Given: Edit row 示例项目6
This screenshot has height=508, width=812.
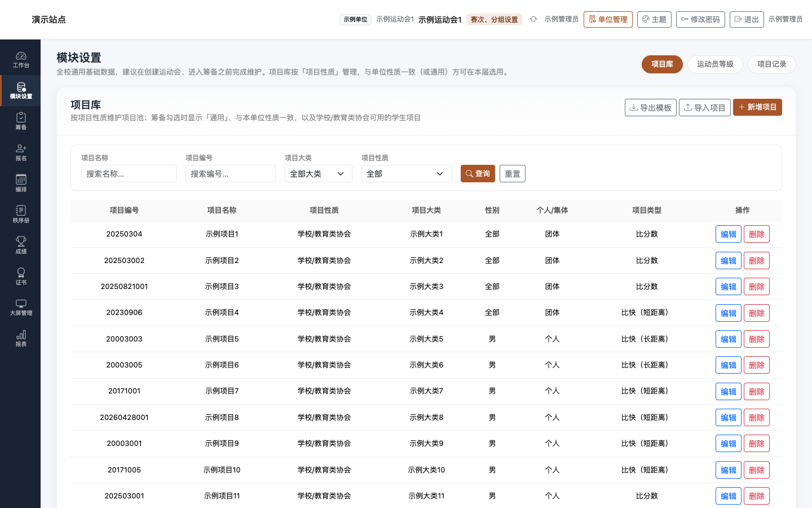Looking at the screenshot, I should (729, 365).
